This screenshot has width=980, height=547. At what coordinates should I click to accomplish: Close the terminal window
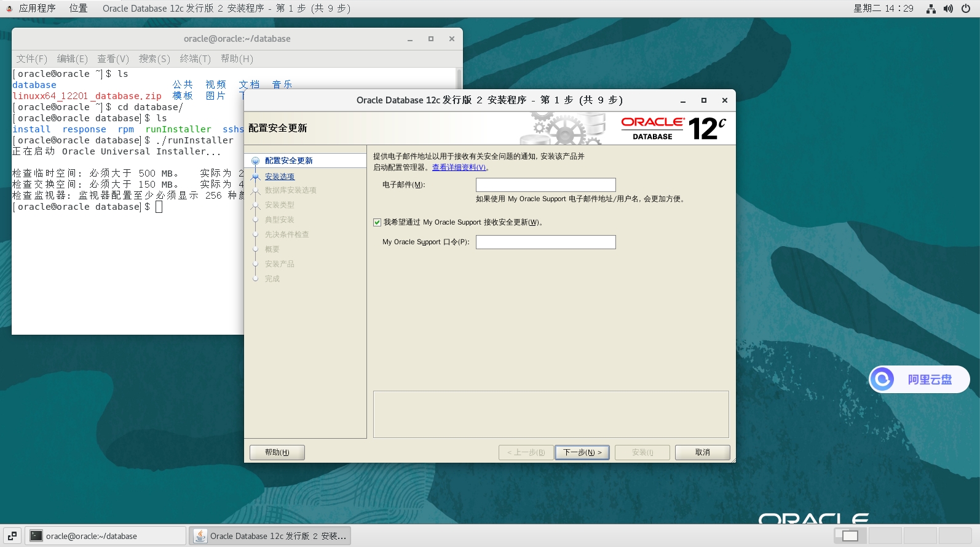(452, 39)
